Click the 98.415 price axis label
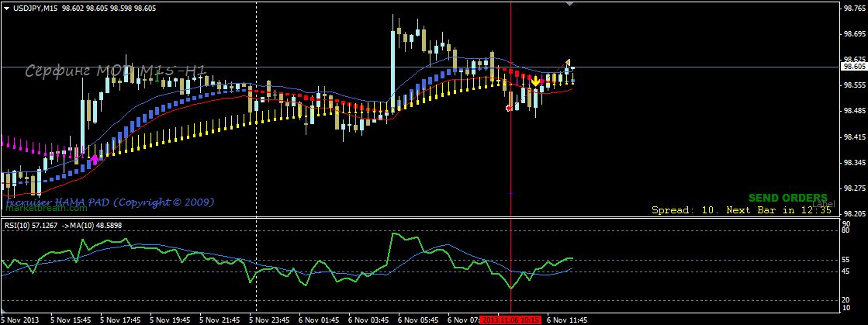The height and width of the screenshot is (325, 868). tap(853, 137)
